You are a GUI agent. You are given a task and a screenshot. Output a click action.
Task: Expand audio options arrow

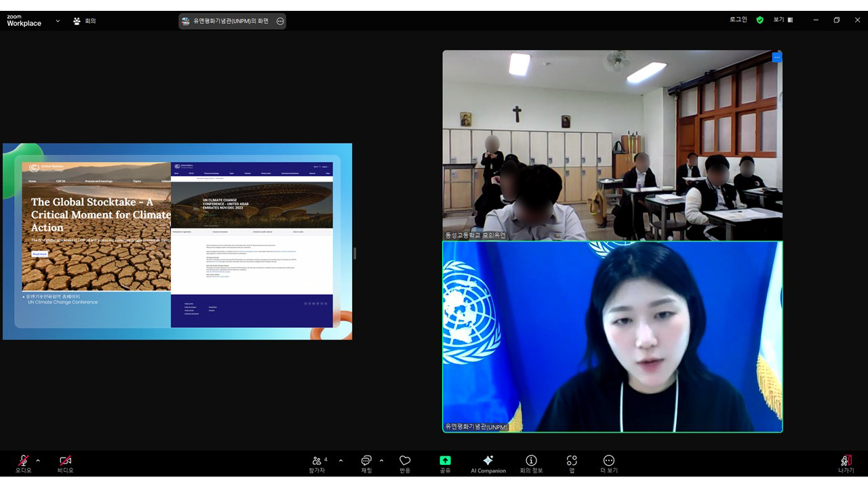38,460
